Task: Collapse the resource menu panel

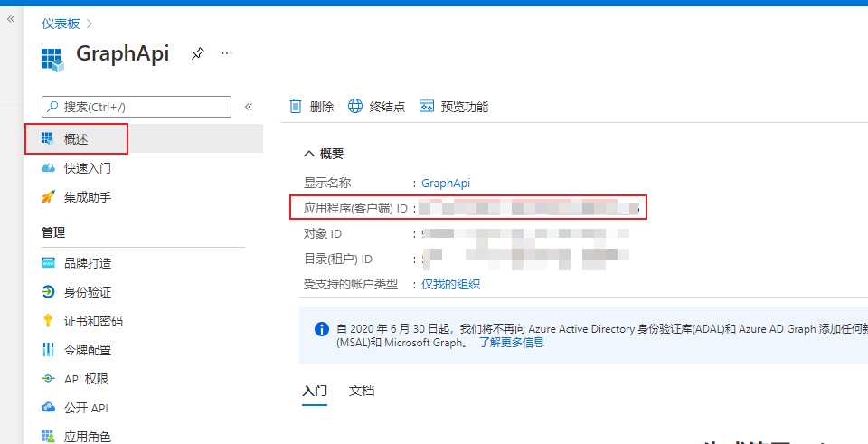Action: 249,107
